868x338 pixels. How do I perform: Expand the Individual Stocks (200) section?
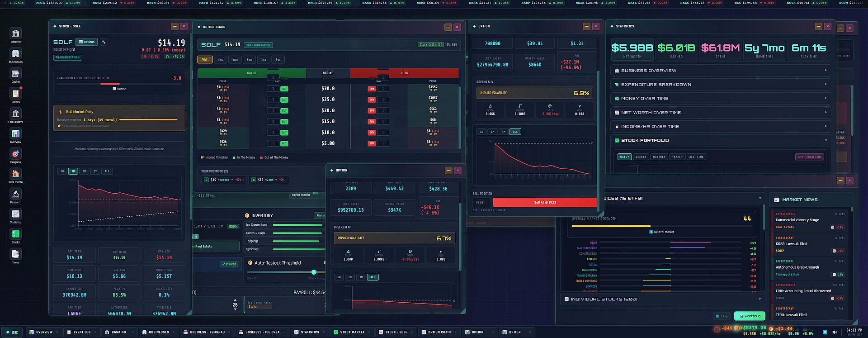663,299
